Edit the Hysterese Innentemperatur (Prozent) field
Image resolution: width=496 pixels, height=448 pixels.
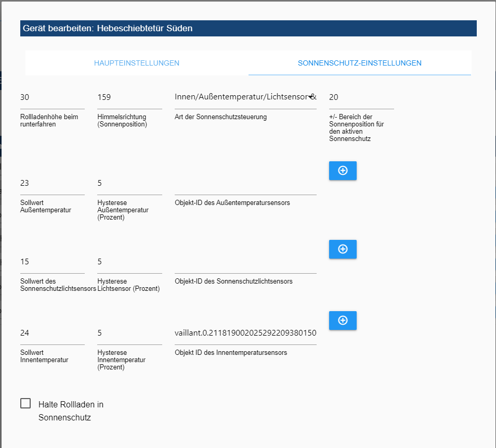click(x=129, y=333)
